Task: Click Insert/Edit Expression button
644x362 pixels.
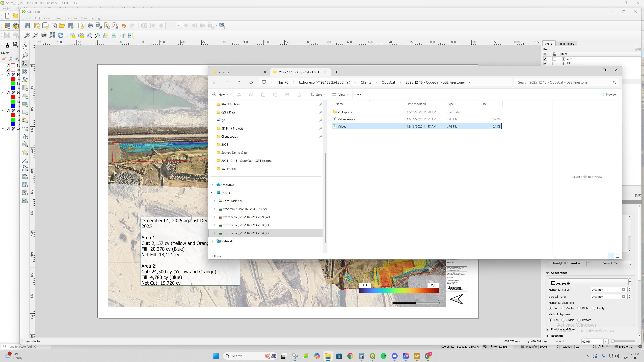Action: [x=567, y=263]
